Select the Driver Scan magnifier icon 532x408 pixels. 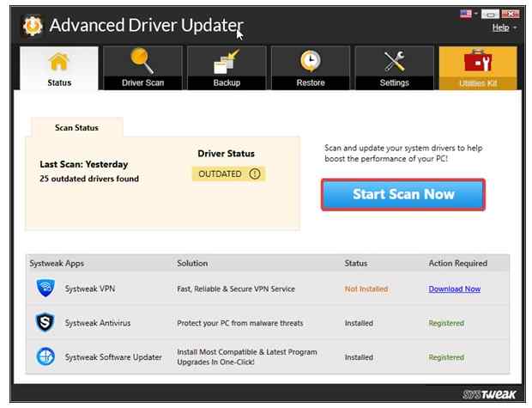pyautogui.click(x=142, y=62)
